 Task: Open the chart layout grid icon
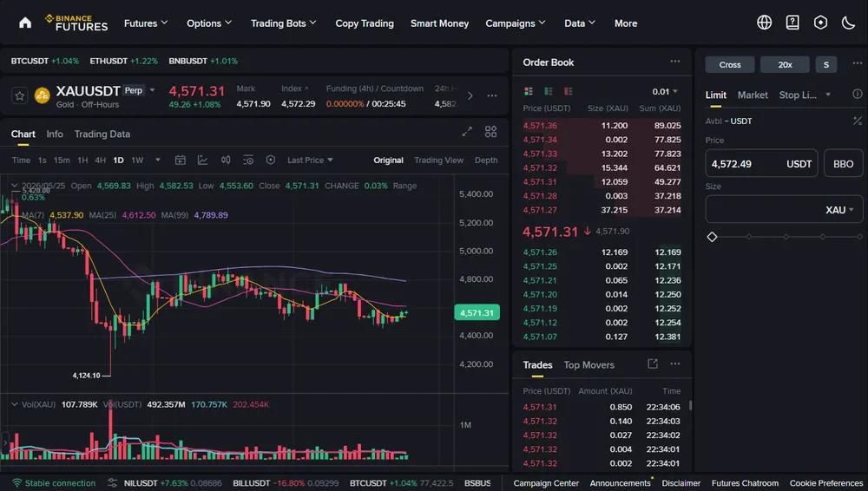(x=490, y=132)
